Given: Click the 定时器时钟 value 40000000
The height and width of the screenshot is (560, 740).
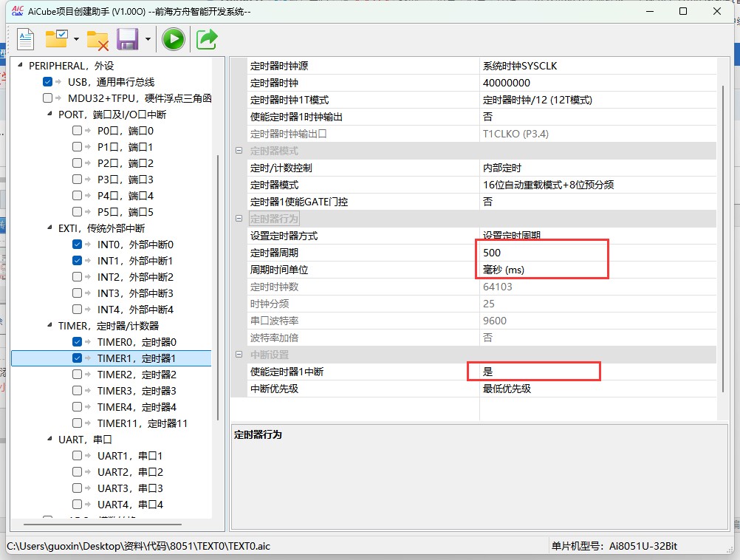Looking at the screenshot, I should 598,83.
